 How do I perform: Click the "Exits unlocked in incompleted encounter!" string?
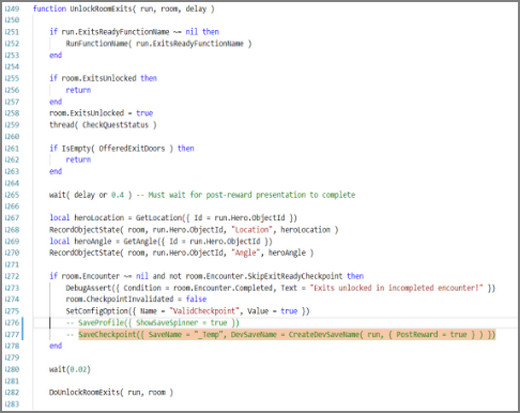click(x=396, y=288)
